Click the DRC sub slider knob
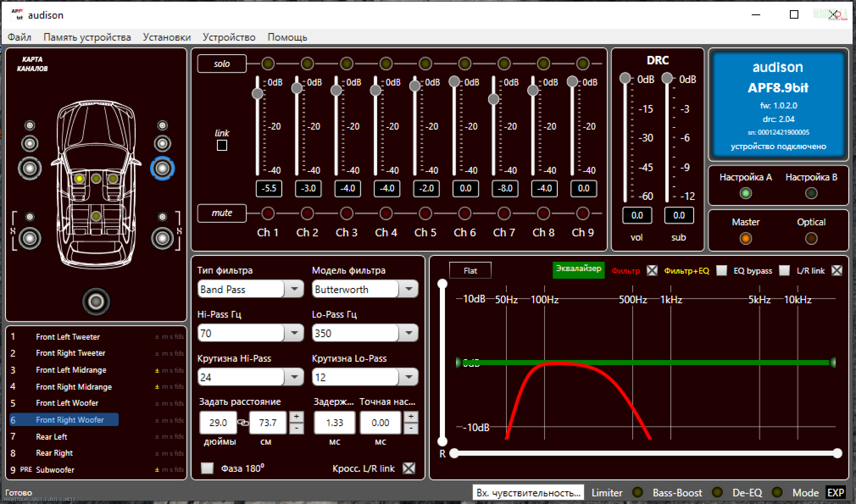 (x=667, y=78)
